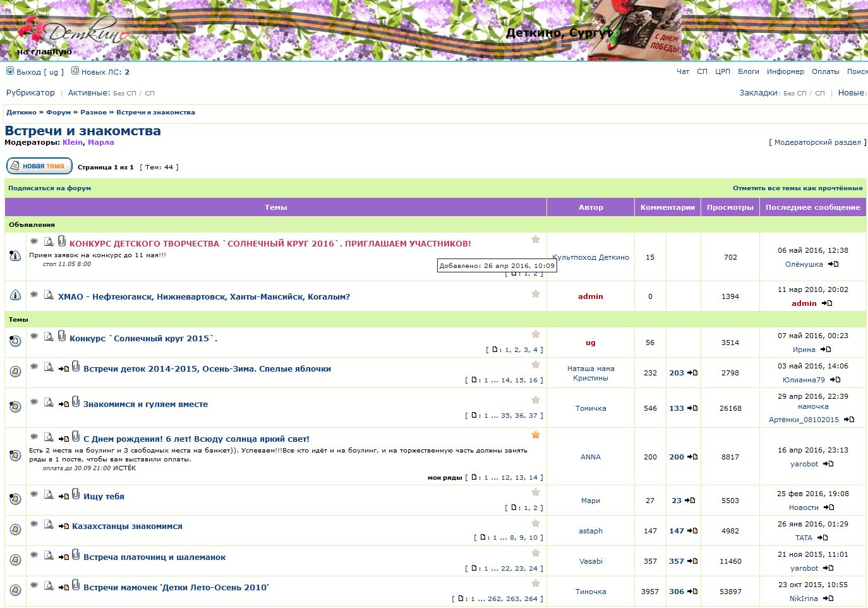Click the info status icon for ХМАО topic
The width and height of the screenshot is (868, 608).
[x=15, y=296]
